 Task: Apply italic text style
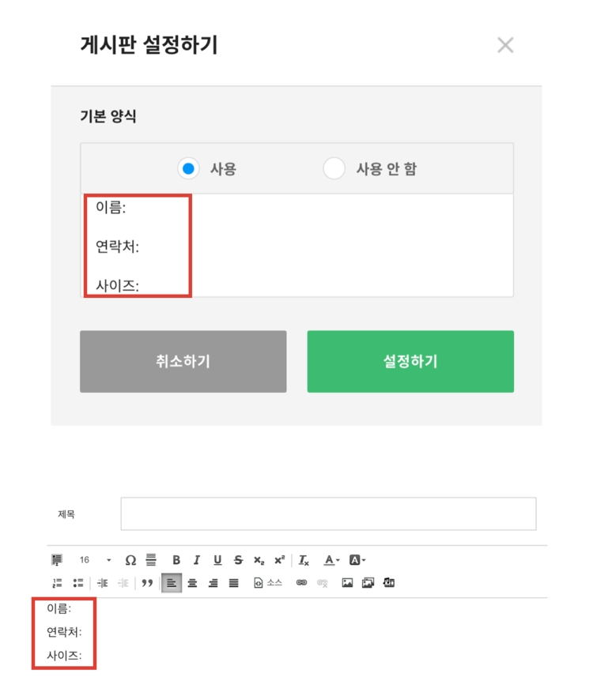pyautogui.click(x=197, y=560)
